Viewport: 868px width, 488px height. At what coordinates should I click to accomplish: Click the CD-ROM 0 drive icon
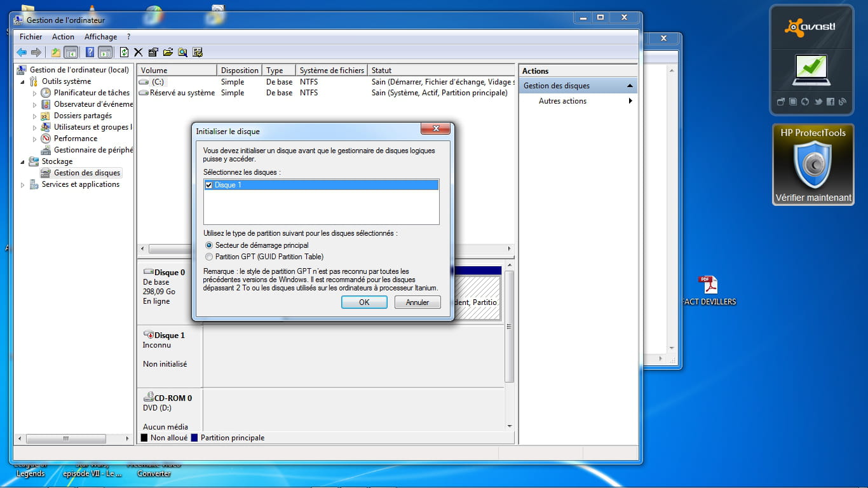coord(149,398)
